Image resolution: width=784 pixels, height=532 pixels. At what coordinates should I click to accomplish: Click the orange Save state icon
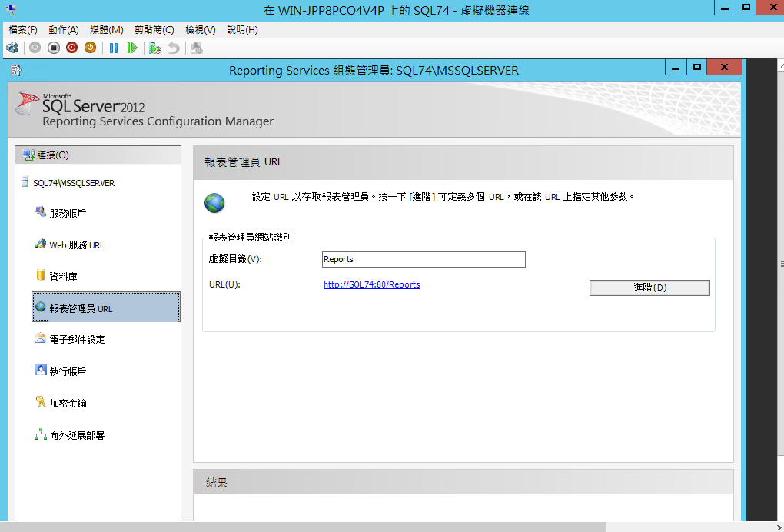point(90,48)
